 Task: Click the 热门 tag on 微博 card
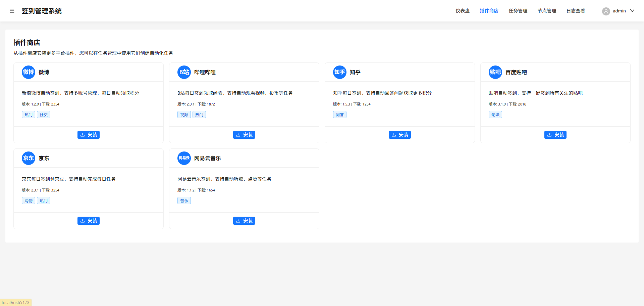pos(29,115)
